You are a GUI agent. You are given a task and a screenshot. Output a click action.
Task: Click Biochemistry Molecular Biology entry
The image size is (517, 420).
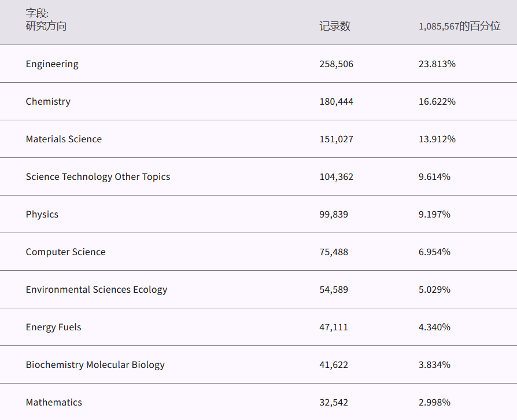(95, 365)
